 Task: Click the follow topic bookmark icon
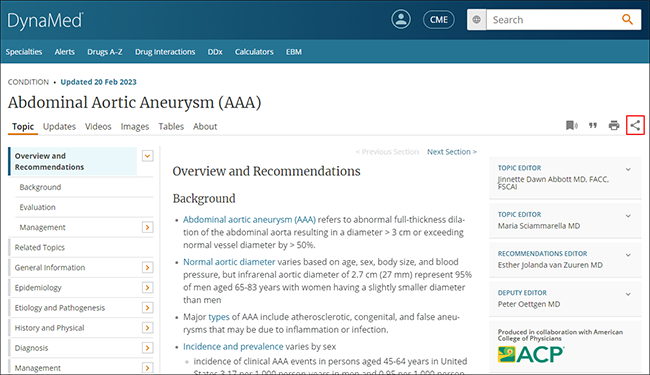[x=571, y=125]
